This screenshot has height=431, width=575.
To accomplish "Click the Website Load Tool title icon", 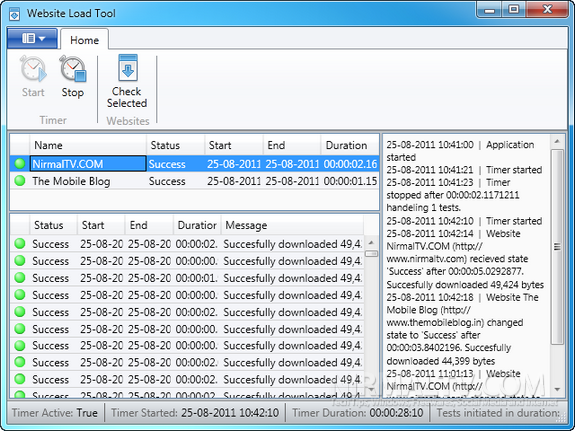I will click(x=15, y=14).
